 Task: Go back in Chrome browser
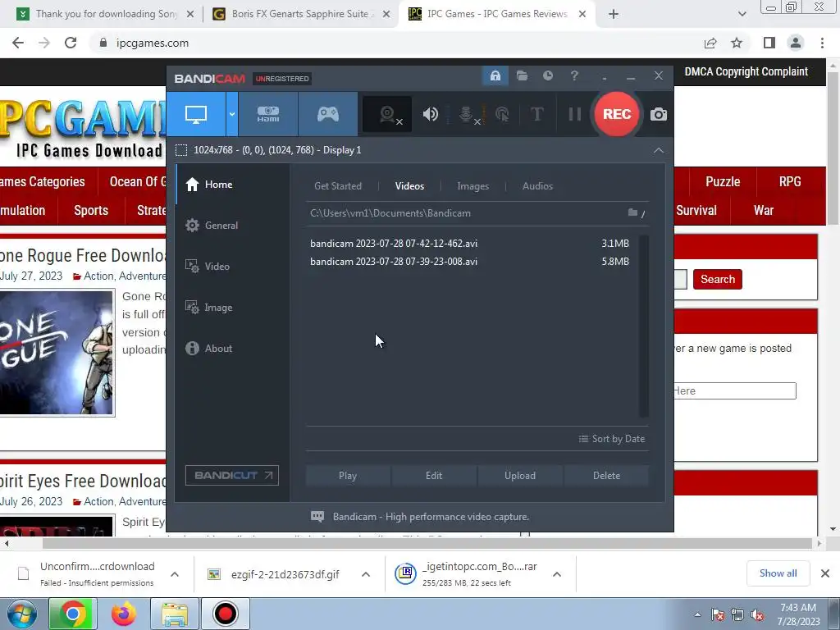coord(18,43)
